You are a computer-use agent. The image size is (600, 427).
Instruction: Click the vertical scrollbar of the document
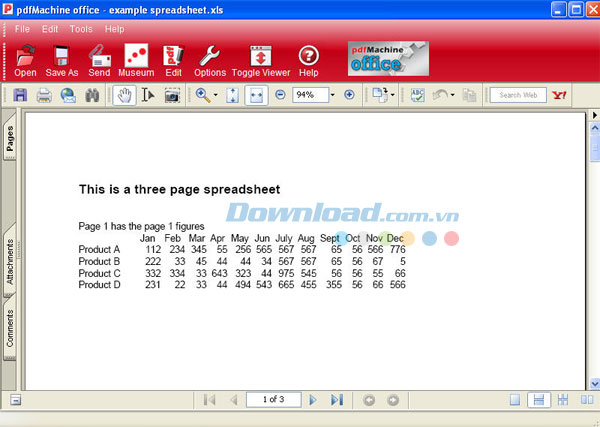[x=594, y=250]
